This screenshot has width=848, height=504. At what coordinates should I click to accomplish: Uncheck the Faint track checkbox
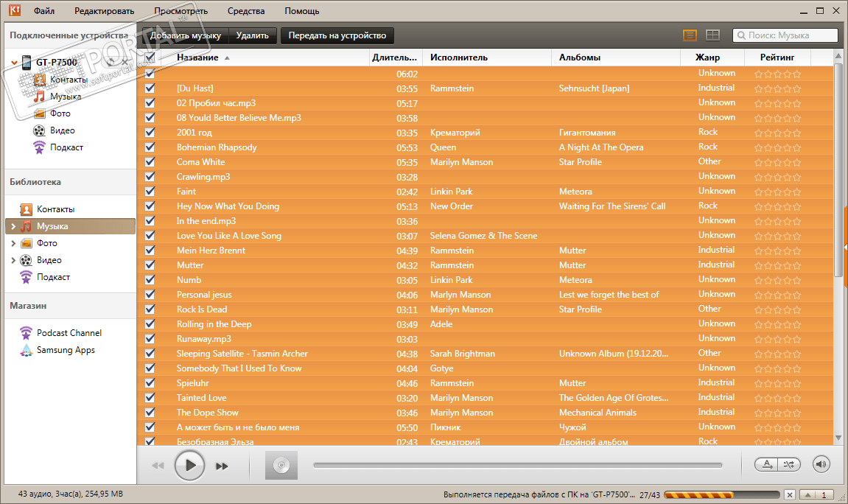coord(150,192)
